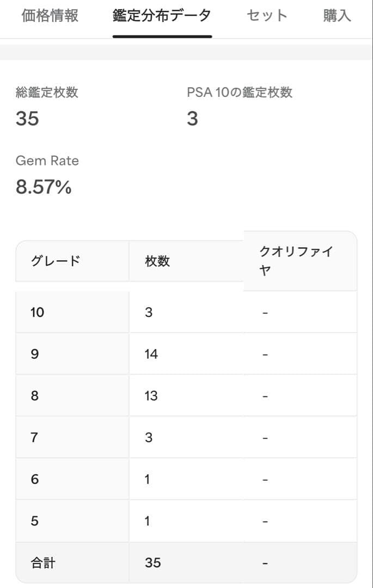Select the grade 10 row
This screenshot has height=588, width=373.
tap(38, 313)
